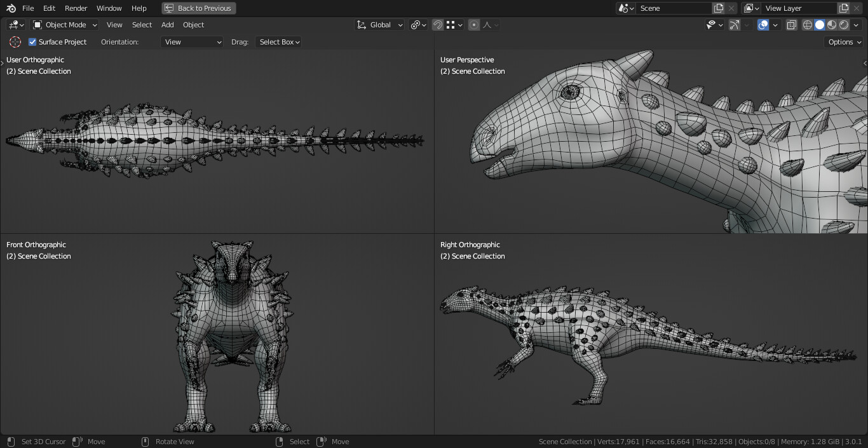
Task: Click the Back to Previous button
Action: [x=199, y=8]
